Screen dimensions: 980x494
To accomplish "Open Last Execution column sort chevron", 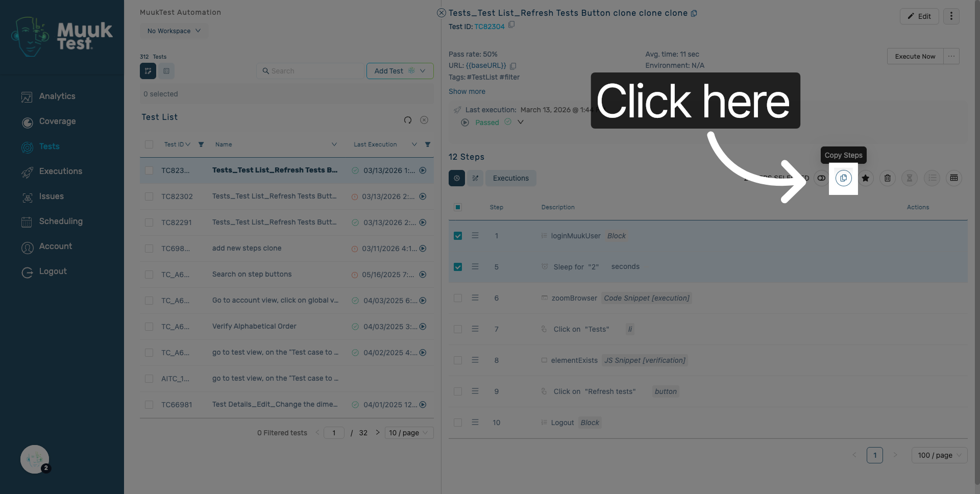I will click(414, 144).
